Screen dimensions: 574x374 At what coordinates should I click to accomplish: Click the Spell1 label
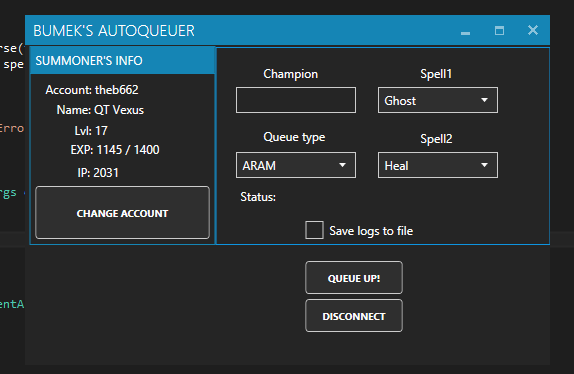pos(436,74)
